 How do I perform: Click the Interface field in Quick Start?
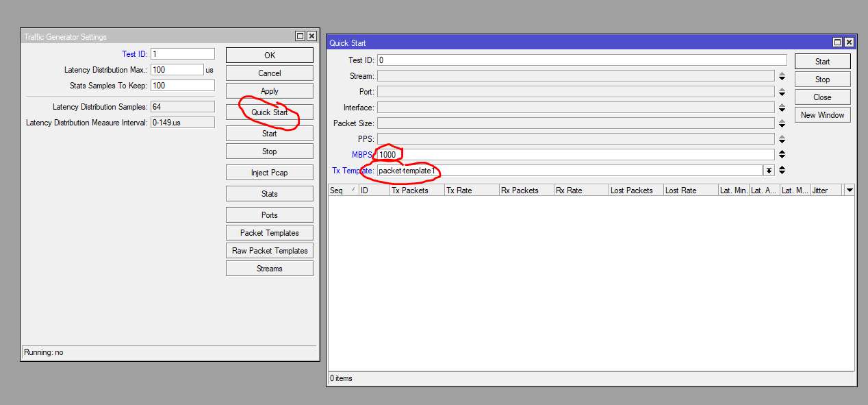tap(576, 108)
